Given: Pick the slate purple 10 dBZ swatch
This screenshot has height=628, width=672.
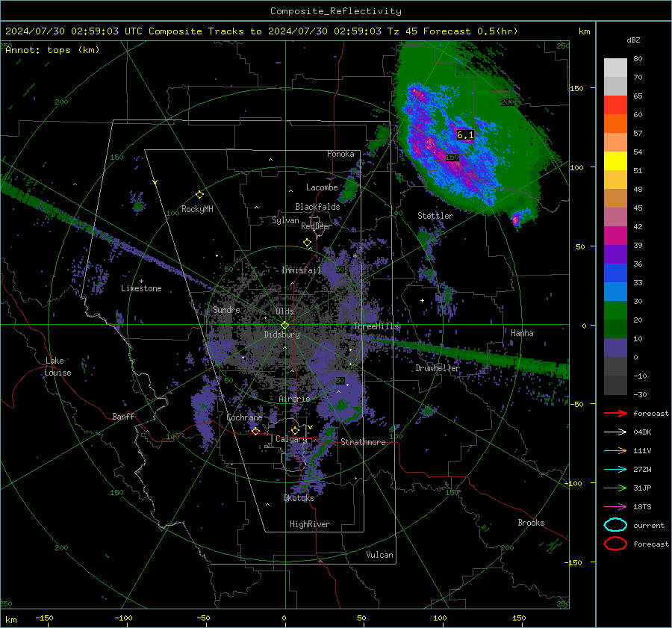Looking at the screenshot, I should (x=615, y=347).
